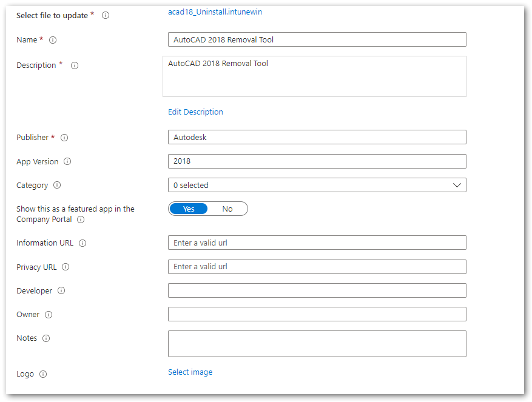Click info icon beside Information URL
This screenshot has height=402, width=532.
(x=82, y=243)
